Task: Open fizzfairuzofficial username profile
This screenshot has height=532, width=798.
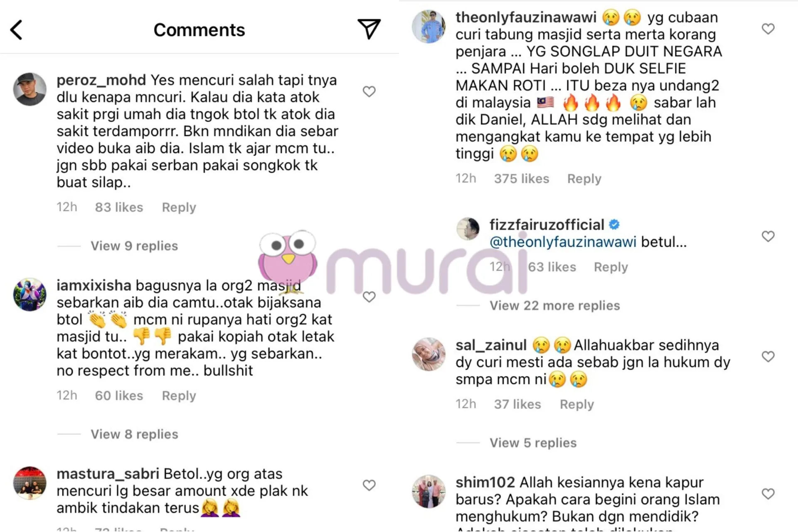Action: pos(547,224)
